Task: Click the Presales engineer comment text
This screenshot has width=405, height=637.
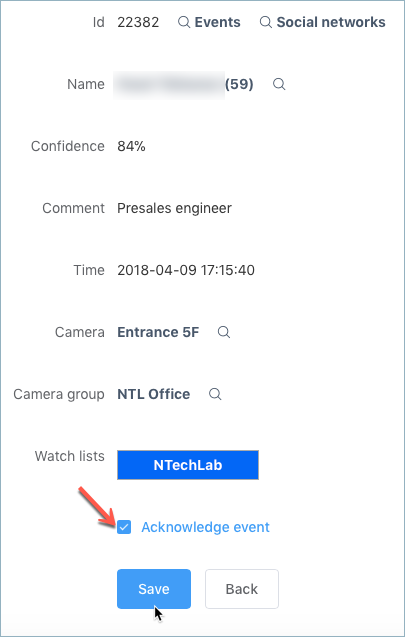Action: tap(174, 208)
